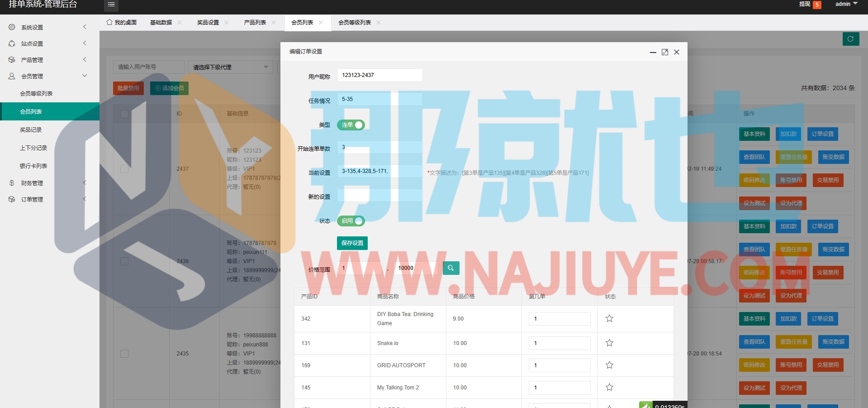Expand the 系统设置 sidebar menu
The image size is (868, 408).
(x=47, y=27)
